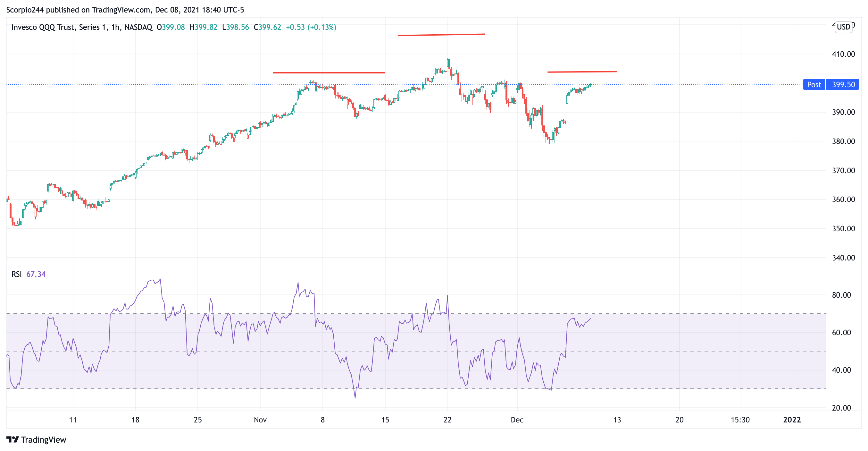
Task: Click the RSI value 67.34
Action: pyautogui.click(x=36, y=274)
